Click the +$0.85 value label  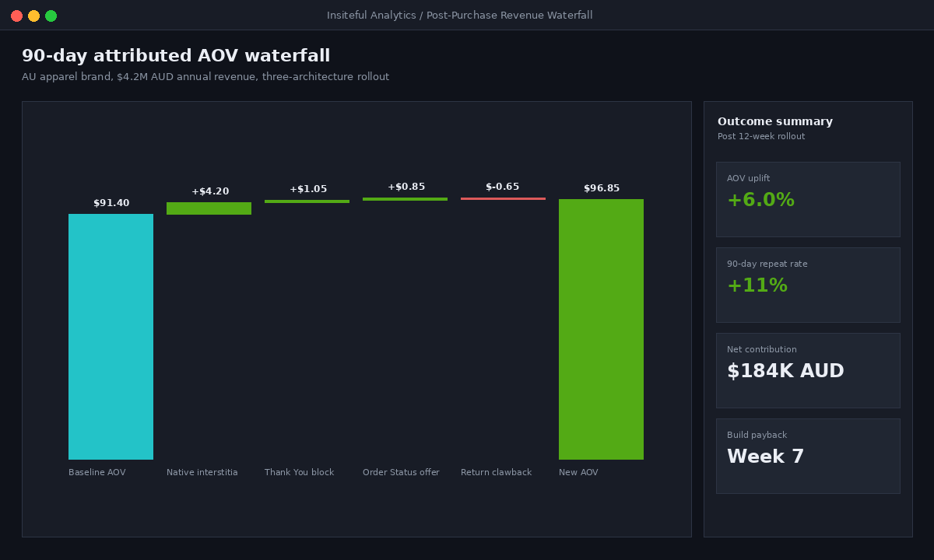406,187
